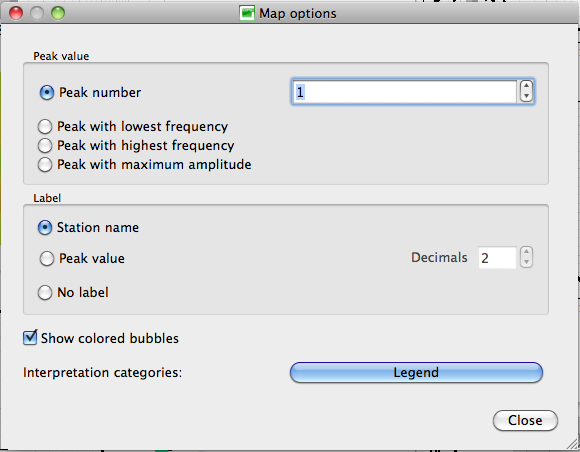Increment Decimals using the up arrow
This screenshot has width=580, height=452.
526,252
